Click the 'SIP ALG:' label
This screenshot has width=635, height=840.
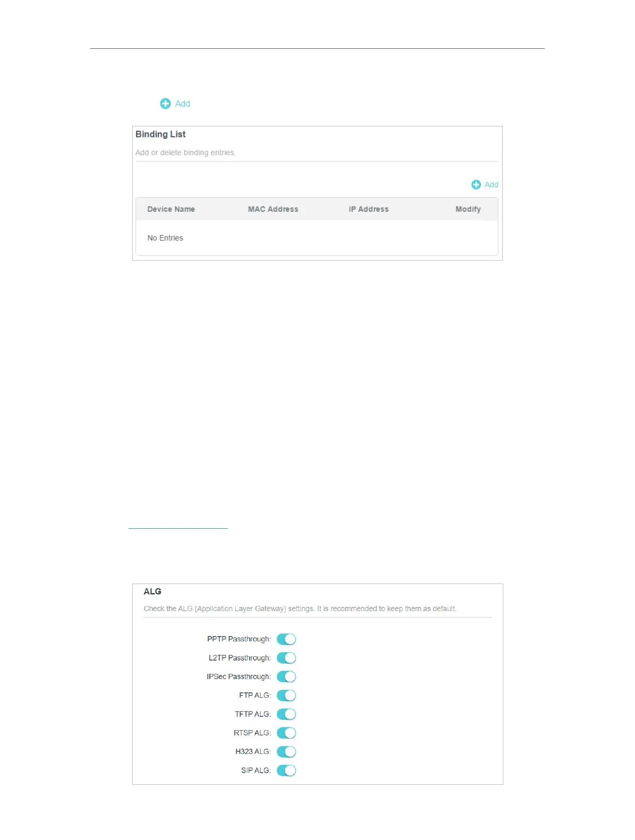pyautogui.click(x=256, y=770)
